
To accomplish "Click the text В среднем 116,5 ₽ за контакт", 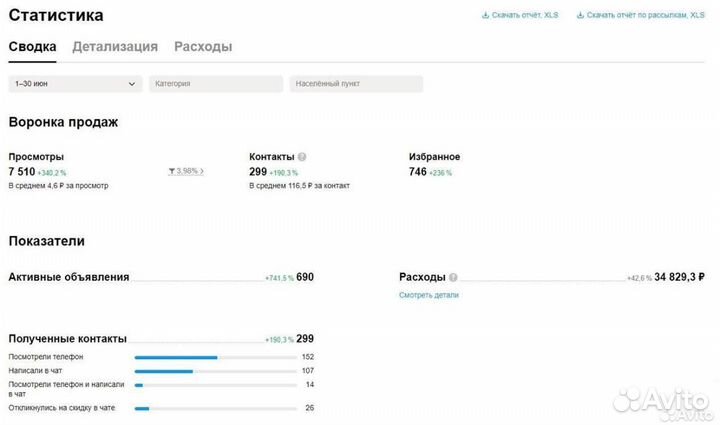I will 299,186.
